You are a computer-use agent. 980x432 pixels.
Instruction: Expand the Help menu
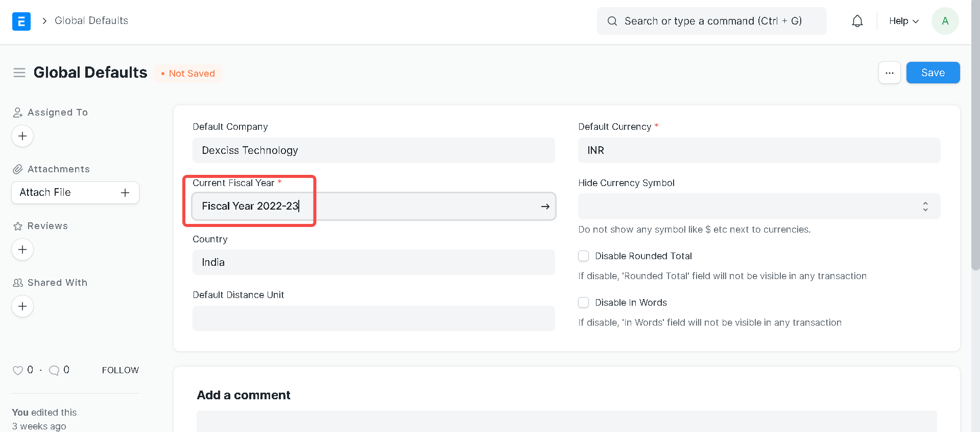(903, 21)
